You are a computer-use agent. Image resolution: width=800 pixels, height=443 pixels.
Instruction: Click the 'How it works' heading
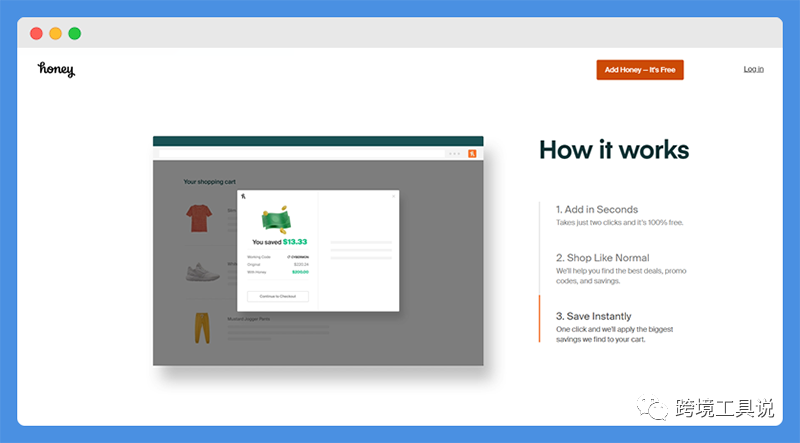614,150
